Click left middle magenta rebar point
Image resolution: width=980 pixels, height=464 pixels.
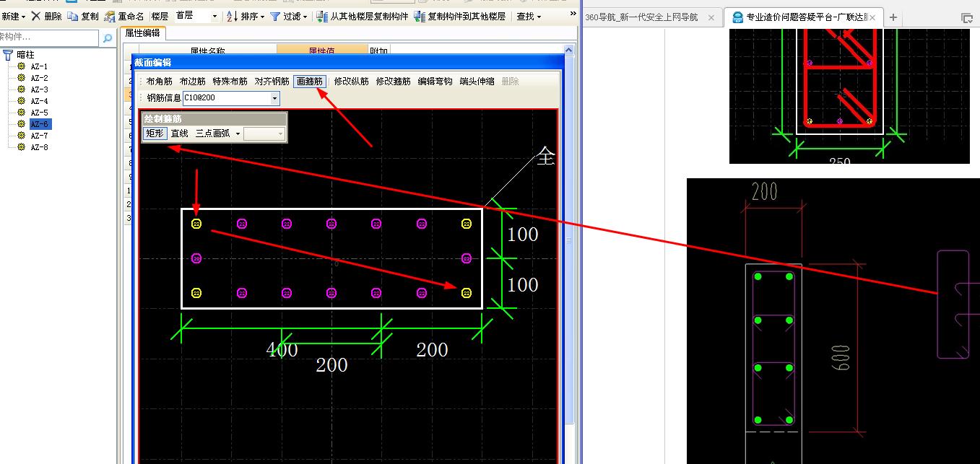click(x=196, y=258)
